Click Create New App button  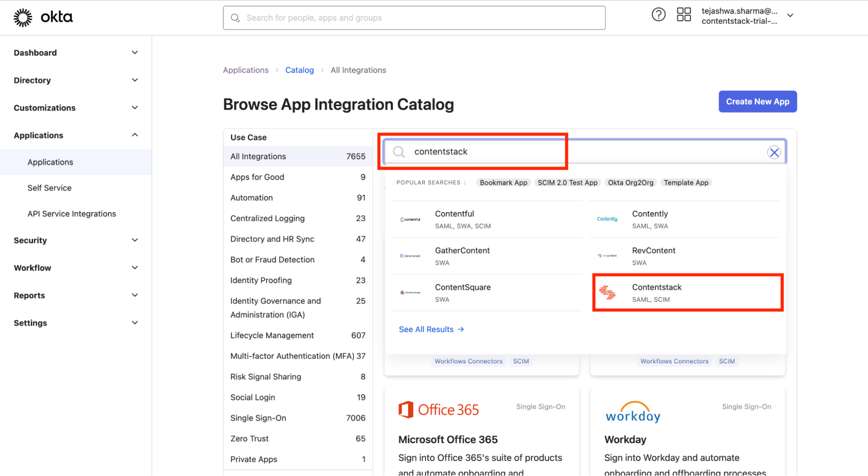click(757, 101)
